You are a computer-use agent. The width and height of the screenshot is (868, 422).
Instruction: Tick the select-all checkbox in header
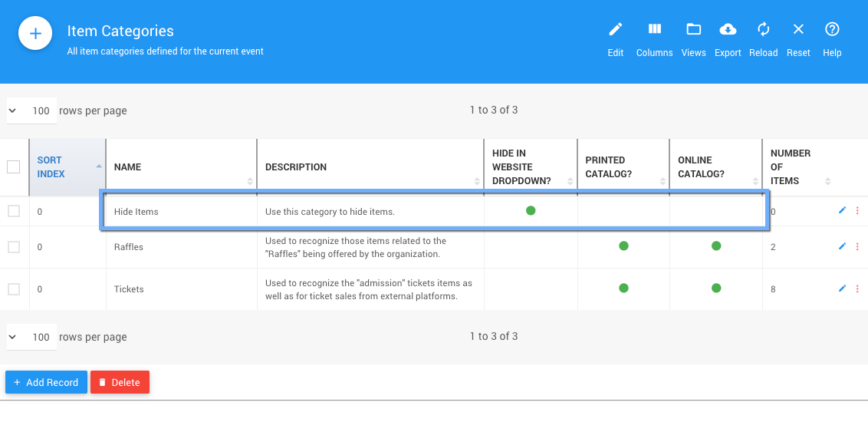(x=14, y=166)
